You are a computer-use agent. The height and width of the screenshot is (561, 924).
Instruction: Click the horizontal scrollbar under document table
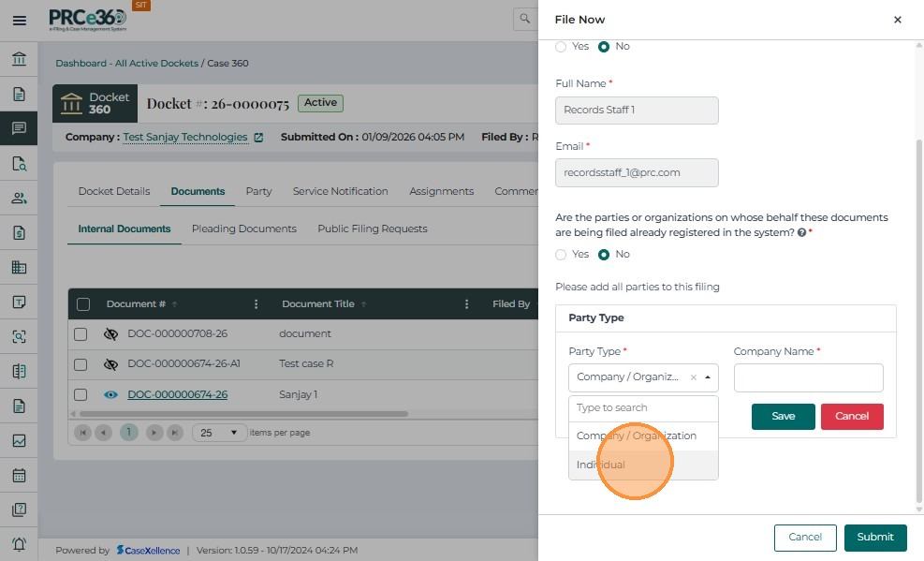tap(243, 414)
